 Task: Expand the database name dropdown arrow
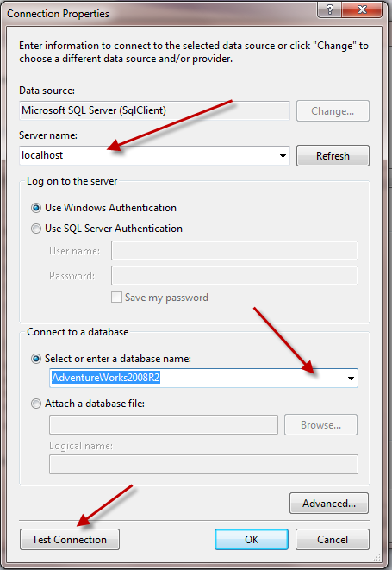coord(351,378)
